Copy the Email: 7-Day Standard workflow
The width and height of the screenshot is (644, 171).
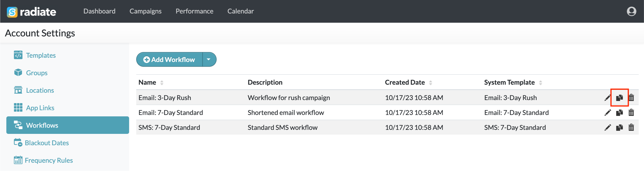coord(619,113)
